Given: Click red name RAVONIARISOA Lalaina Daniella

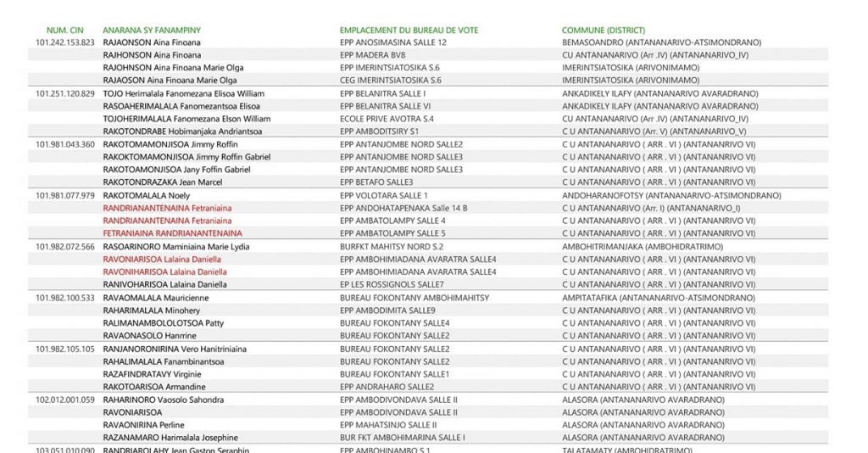Looking at the screenshot, I should (x=162, y=260).
